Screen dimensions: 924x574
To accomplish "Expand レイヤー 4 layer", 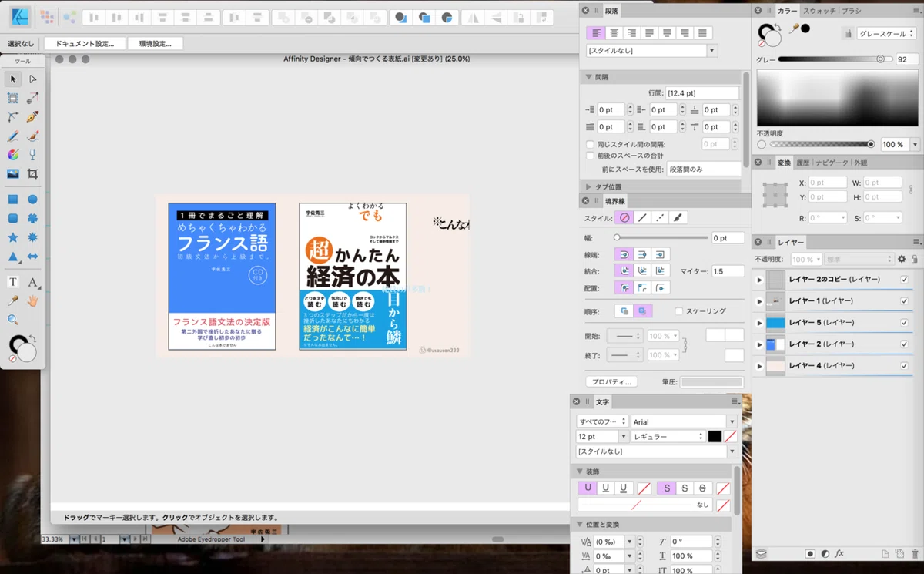I will pos(760,366).
